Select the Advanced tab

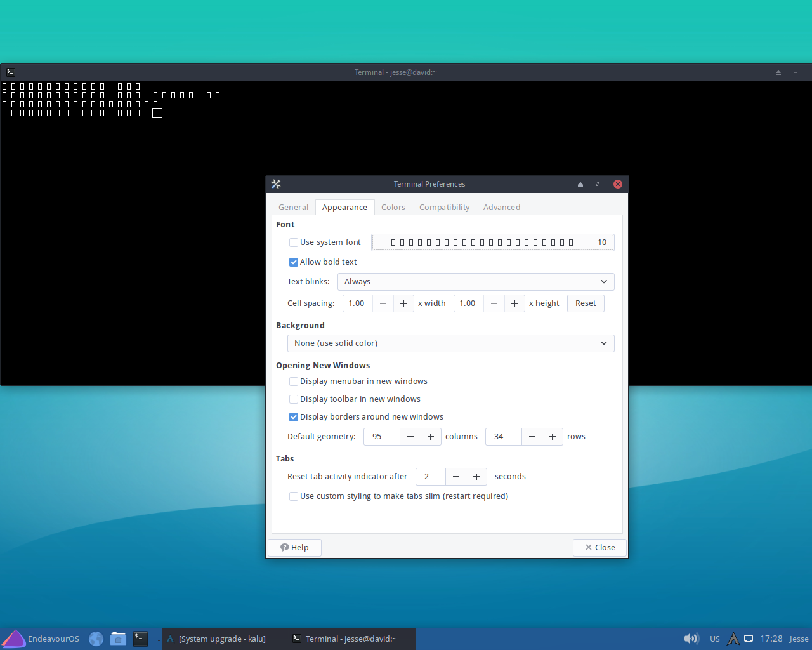tap(502, 208)
